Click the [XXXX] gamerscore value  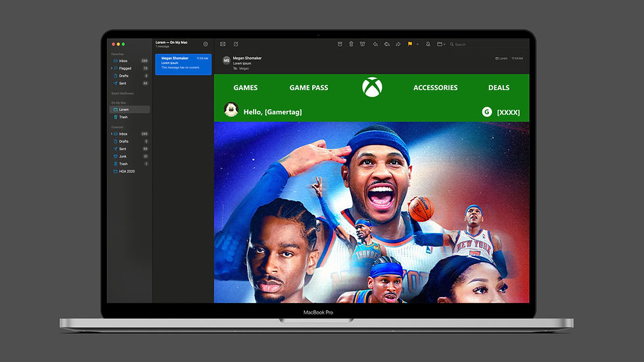pos(509,112)
